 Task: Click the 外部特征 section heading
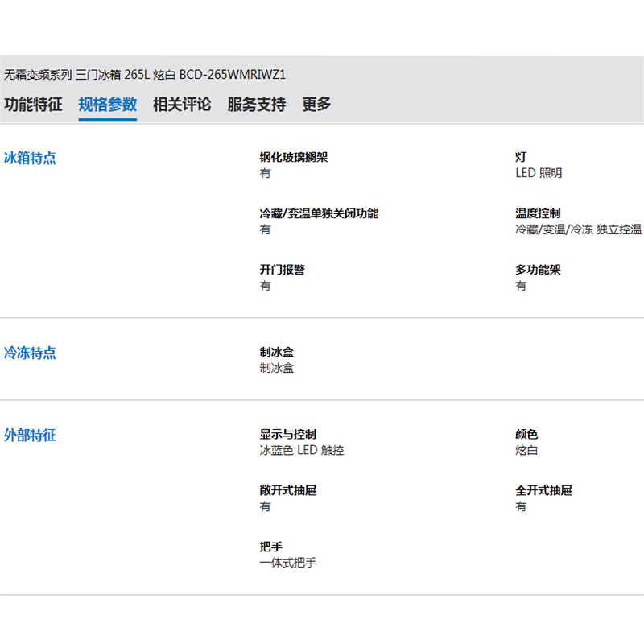pos(31,435)
